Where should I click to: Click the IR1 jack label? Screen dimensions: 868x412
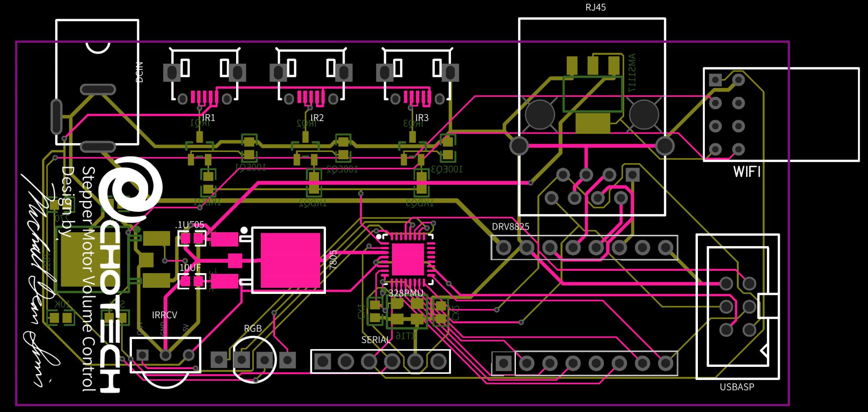[x=208, y=118]
